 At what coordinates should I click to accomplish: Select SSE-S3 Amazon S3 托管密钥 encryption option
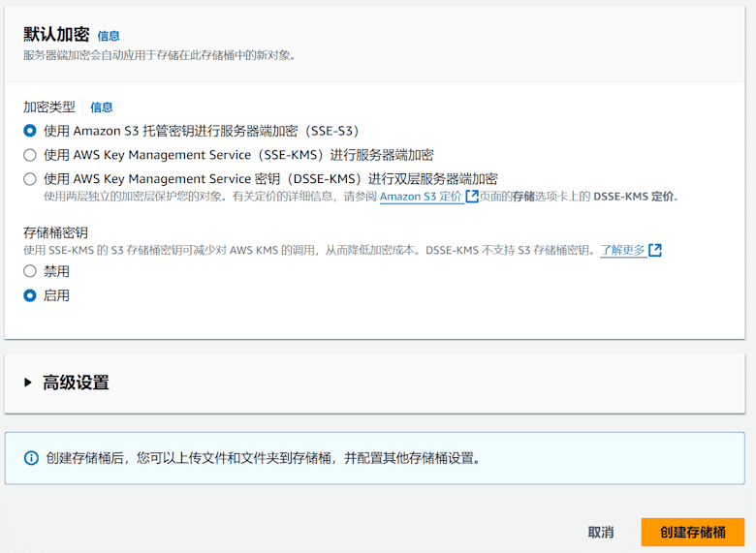click(30, 131)
